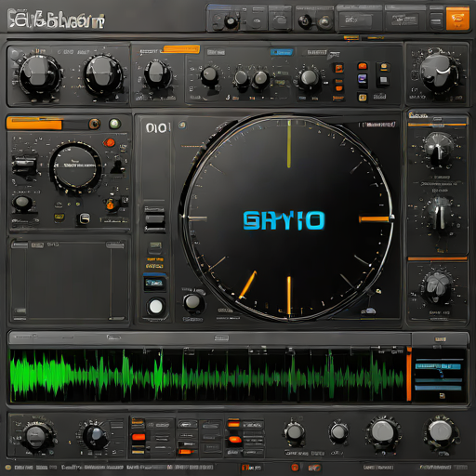This screenshot has width=476, height=476.
Task: Click the blue label tab in the upper effects panel
Action: [x=282, y=52]
